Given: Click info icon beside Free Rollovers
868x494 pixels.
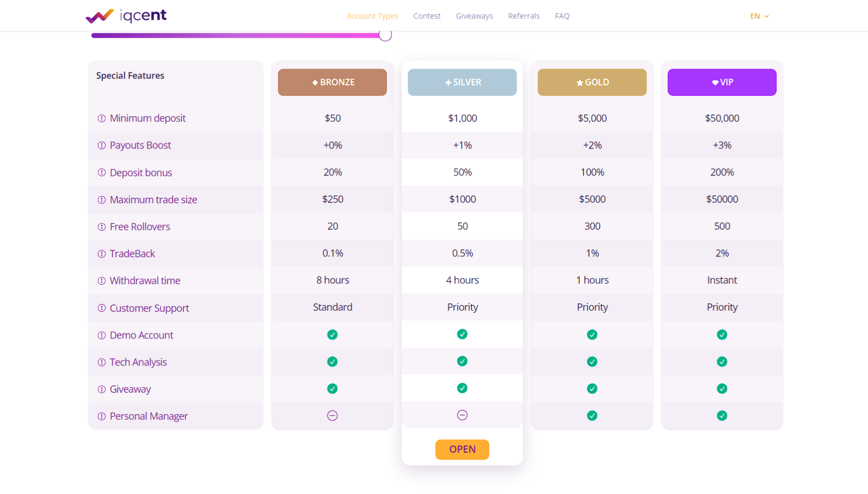Looking at the screenshot, I should tap(102, 227).
